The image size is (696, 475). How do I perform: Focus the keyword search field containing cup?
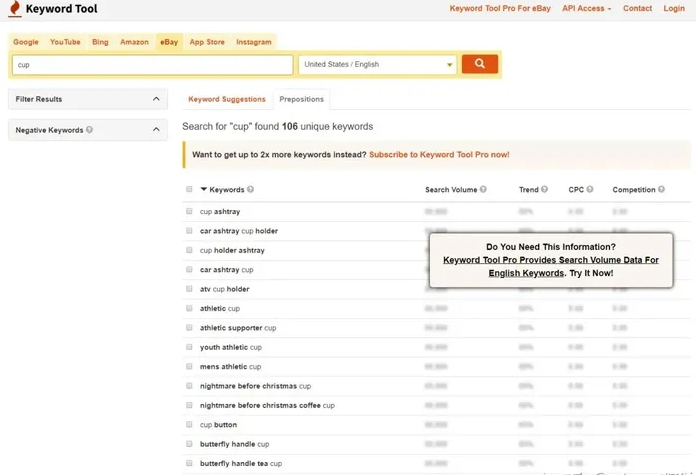click(152, 65)
